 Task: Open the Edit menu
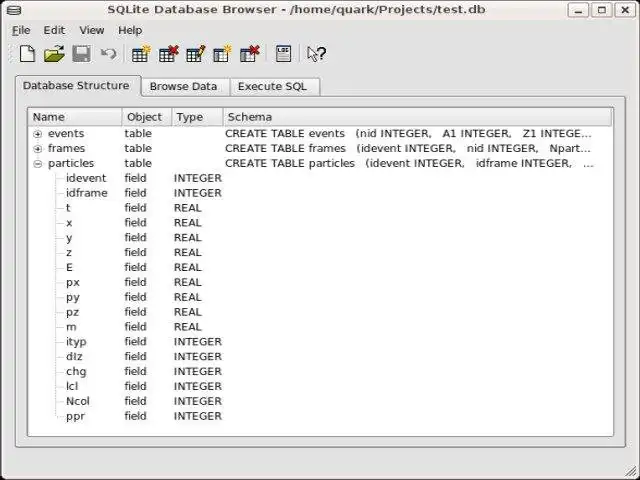54,30
